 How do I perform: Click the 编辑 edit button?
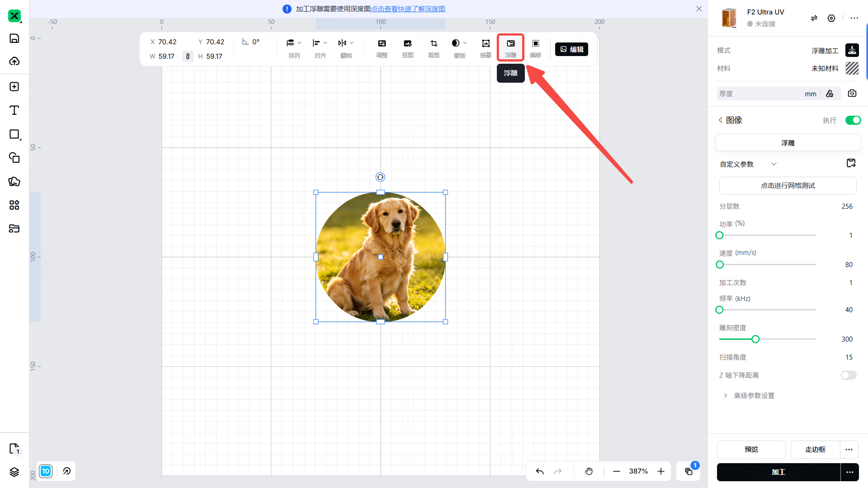click(x=571, y=49)
